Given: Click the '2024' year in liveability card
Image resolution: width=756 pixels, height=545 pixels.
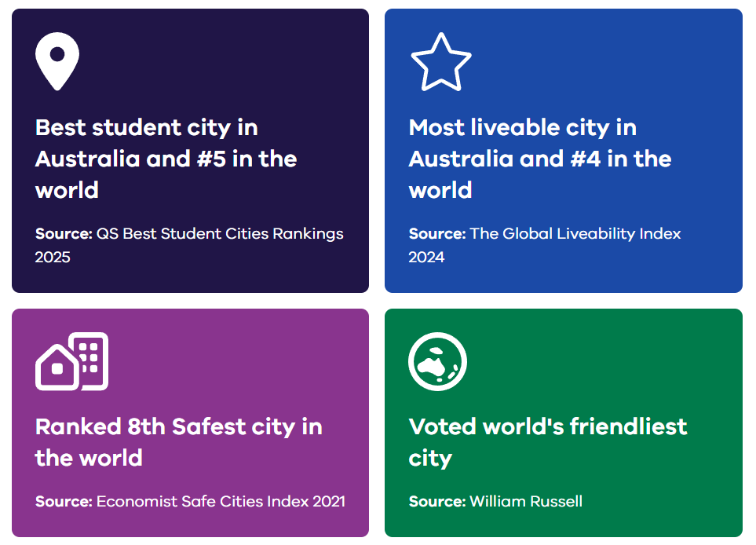Looking at the screenshot, I should click(426, 257).
